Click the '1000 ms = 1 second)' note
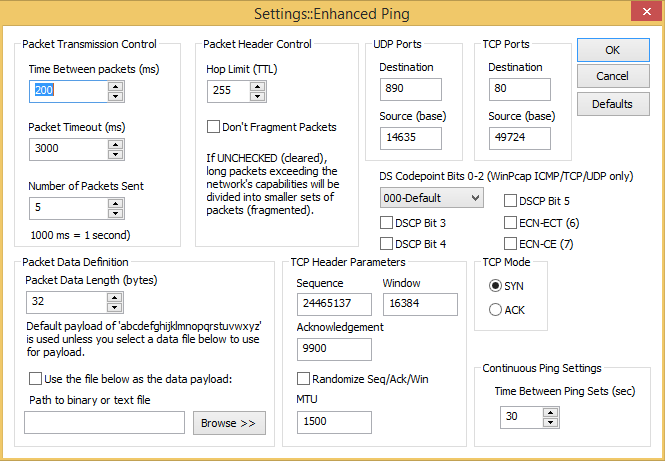665x461 pixels. [80, 235]
